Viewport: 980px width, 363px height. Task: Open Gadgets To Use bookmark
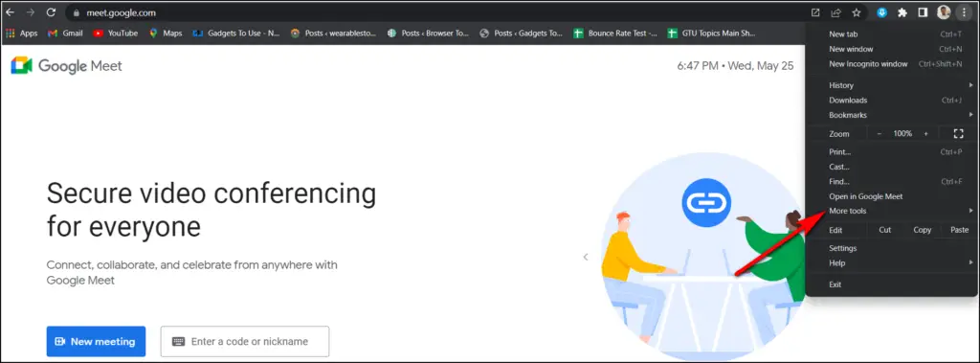tap(236, 34)
